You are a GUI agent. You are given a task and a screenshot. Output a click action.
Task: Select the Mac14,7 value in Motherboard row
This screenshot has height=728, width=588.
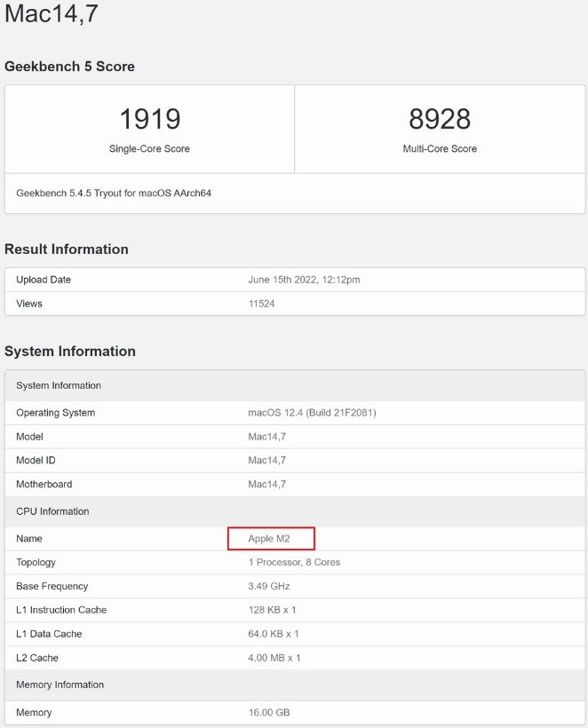(x=267, y=484)
